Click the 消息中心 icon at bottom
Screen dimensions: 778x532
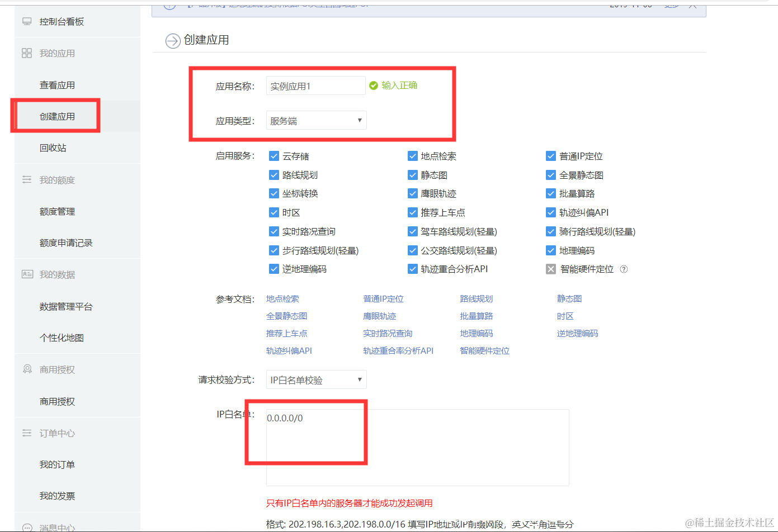(26, 528)
